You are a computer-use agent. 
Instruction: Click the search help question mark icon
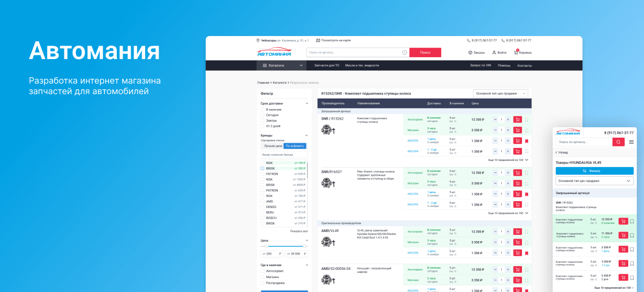(405, 52)
